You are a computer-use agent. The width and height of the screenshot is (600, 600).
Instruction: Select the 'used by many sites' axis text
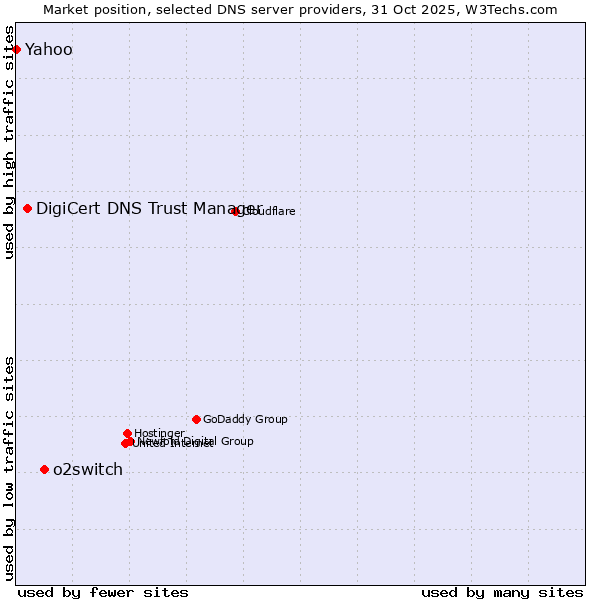point(502,593)
